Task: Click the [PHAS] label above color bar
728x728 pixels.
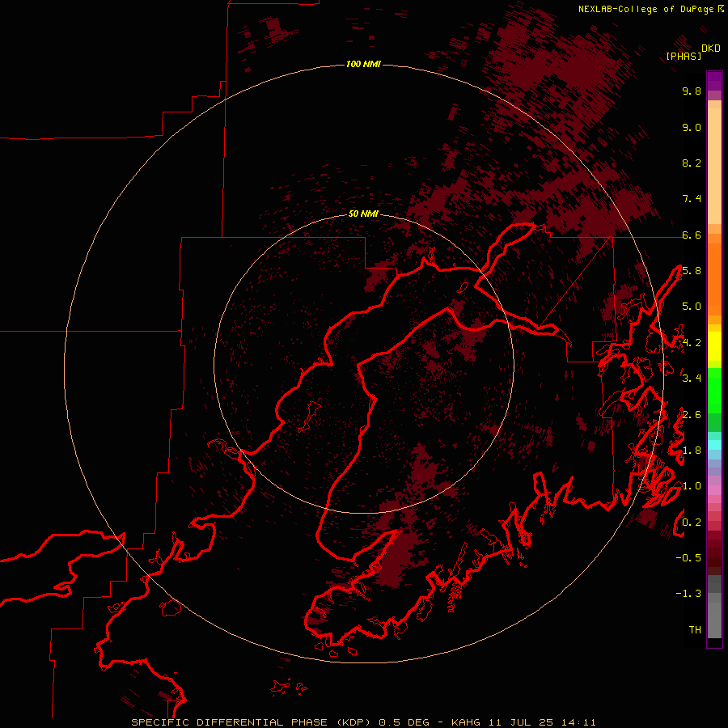Action: 684,56
